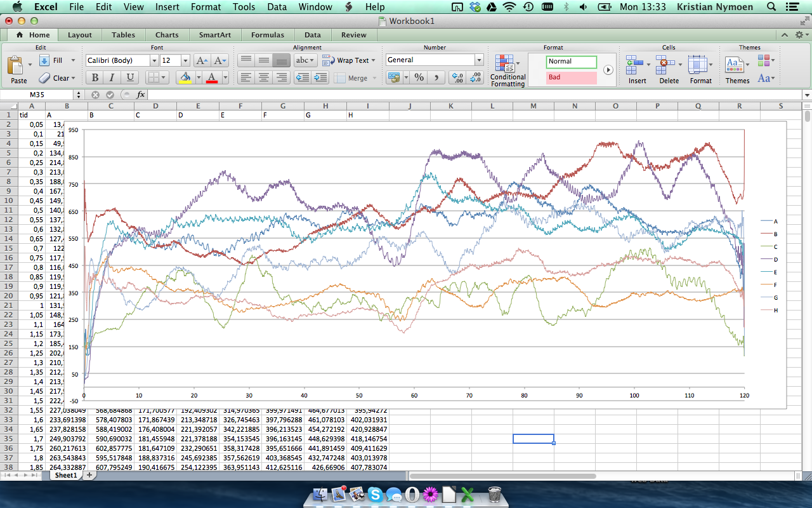Center text horizontally

point(264,77)
